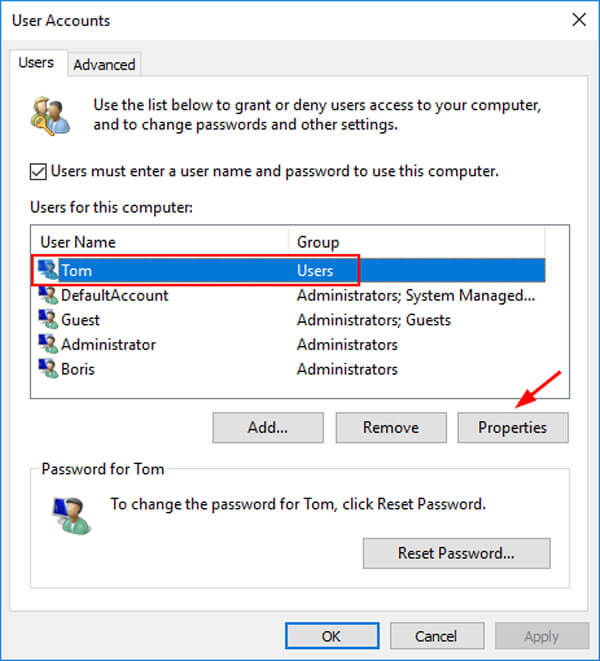Click the Administrator account icon
This screenshot has width=600, height=661.
(x=48, y=344)
